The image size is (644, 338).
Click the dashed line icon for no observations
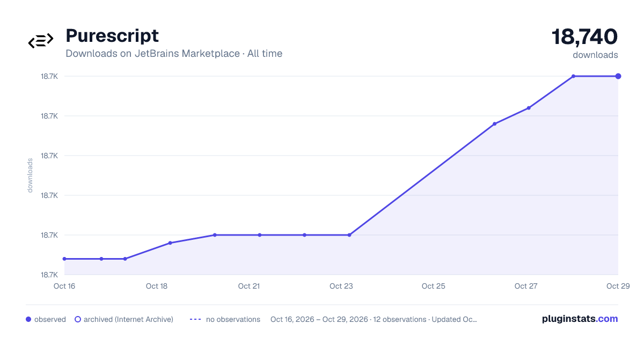195,319
